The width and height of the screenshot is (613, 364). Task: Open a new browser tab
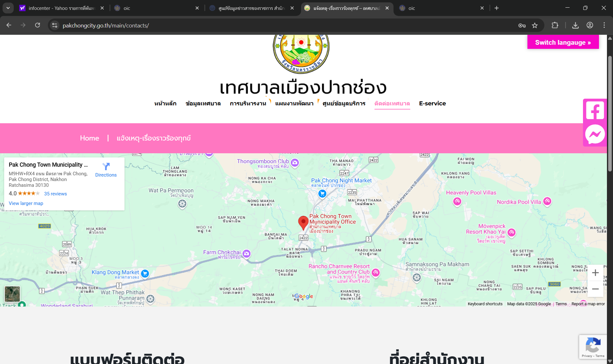[x=496, y=8]
